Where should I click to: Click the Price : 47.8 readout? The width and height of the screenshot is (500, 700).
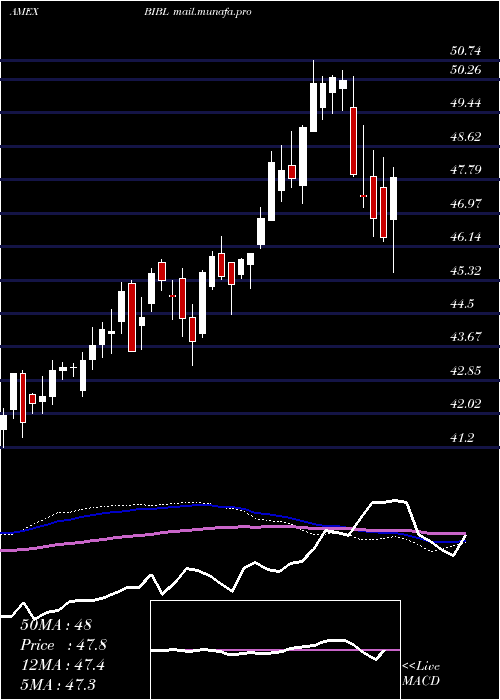tap(63, 645)
